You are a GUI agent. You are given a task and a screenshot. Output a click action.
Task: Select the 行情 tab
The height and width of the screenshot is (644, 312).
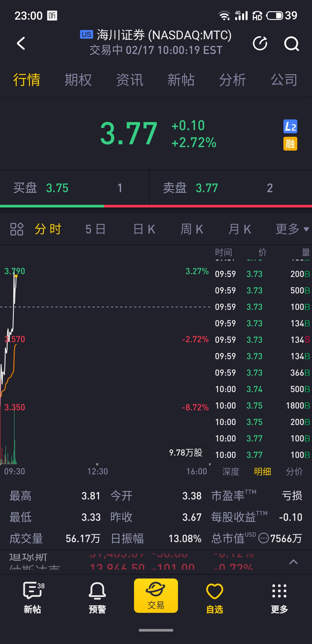[27, 80]
